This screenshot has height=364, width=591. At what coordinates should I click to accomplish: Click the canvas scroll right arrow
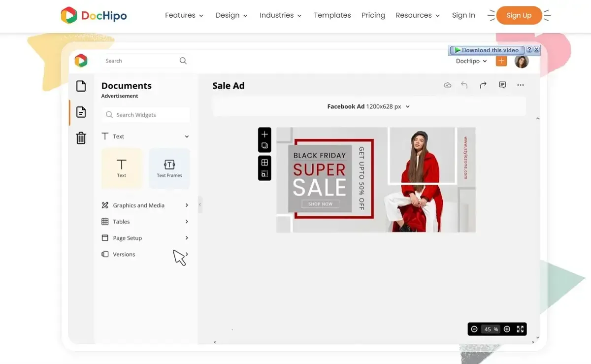(533, 342)
